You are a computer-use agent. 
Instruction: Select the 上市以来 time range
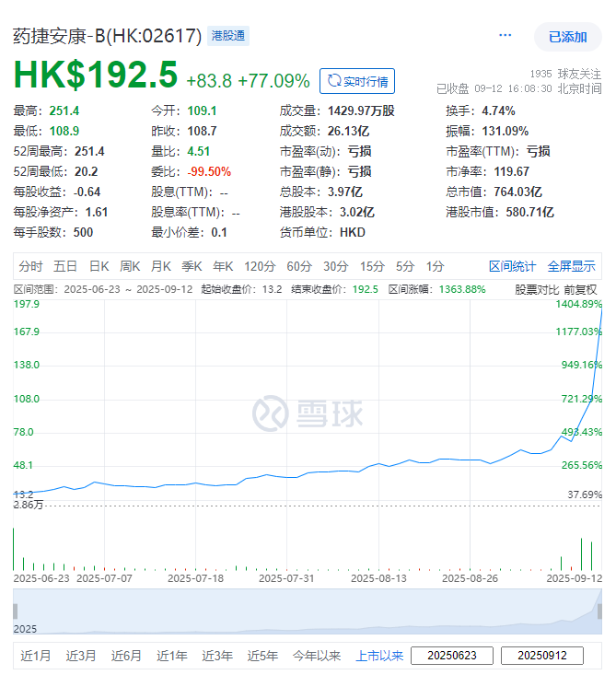pos(379,656)
